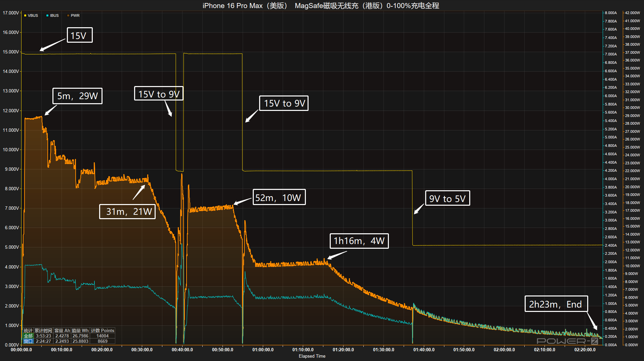Image resolution: width=644 pixels, height=361 pixels.
Task: Select the statistics table 统计 header cell
Action: point(28,330)
